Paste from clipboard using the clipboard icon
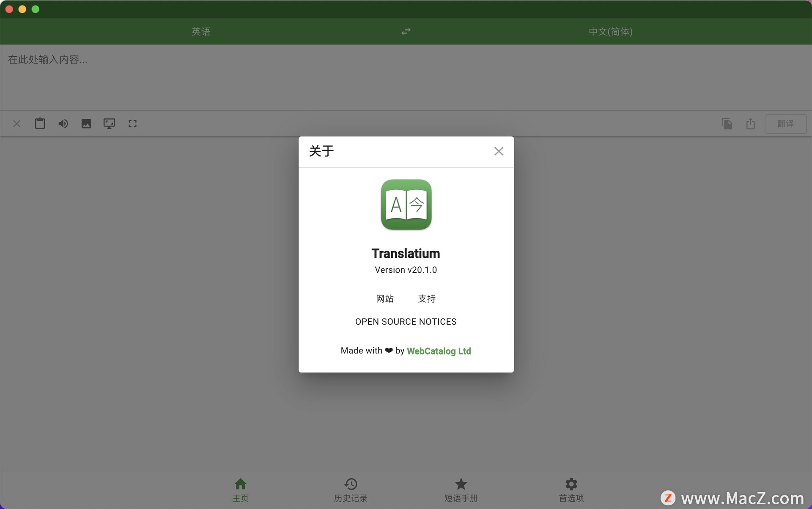 point(40,123)
